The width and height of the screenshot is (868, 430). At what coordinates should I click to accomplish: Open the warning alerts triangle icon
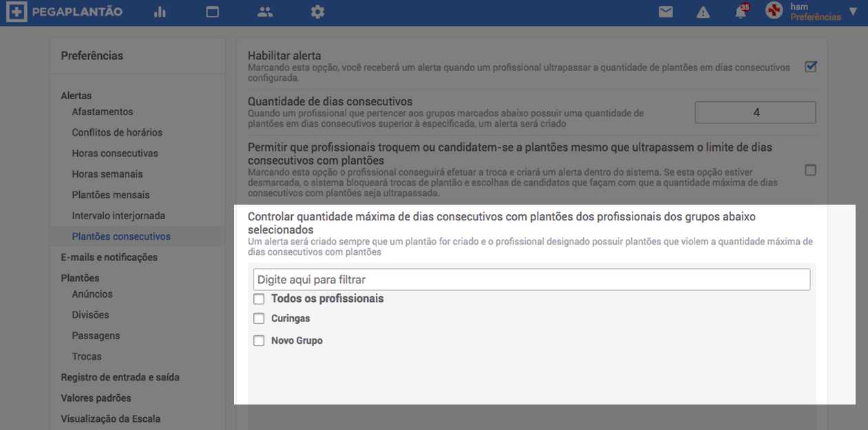(x=703, y=12)
